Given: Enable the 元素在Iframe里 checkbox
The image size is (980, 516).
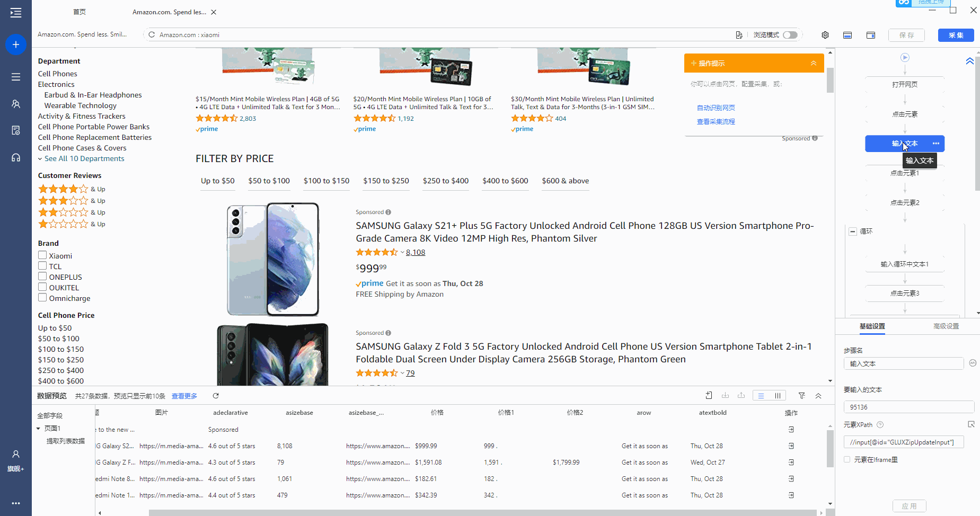Looking at the screenshot, I should tap(847, 460).
